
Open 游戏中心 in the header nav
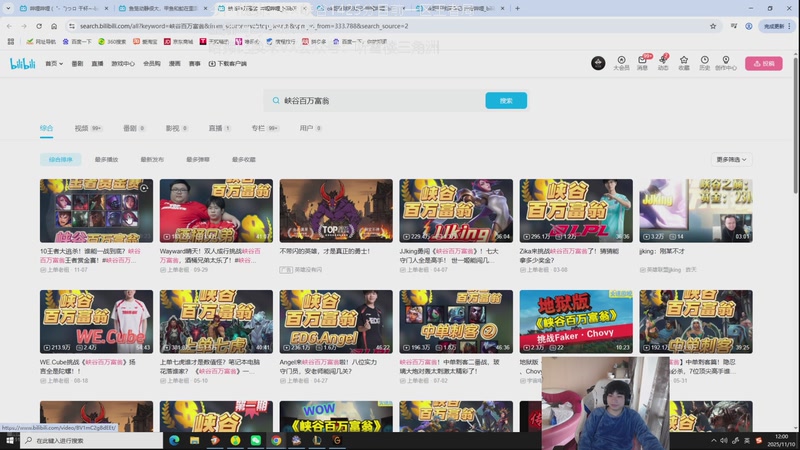click(x=123, y=64)
